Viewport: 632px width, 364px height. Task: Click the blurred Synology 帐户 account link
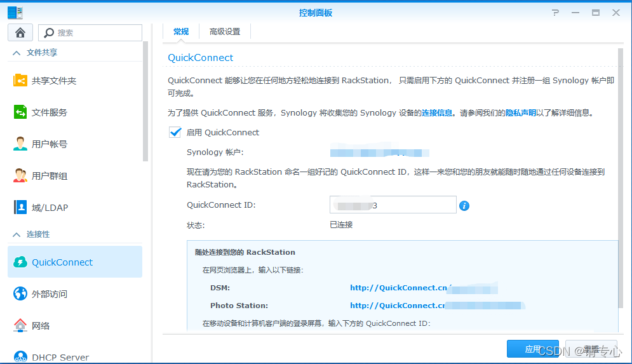point(379,152)
